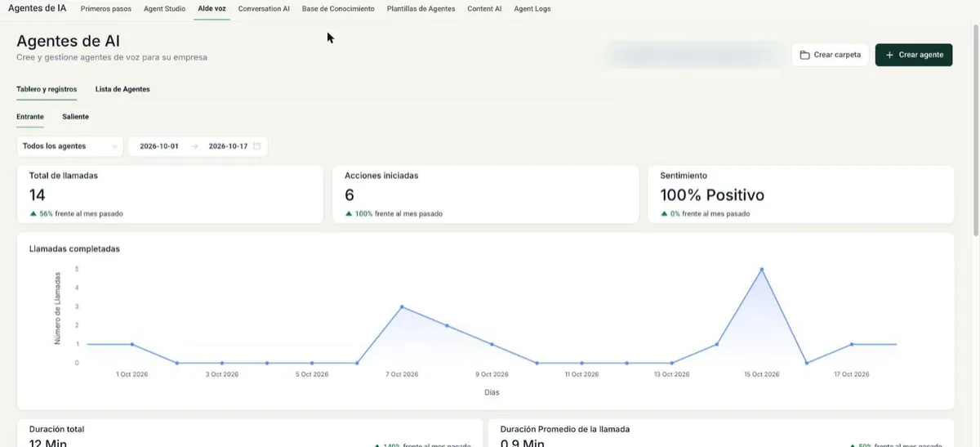Select Tablero y registros tab
Image resolution: width=980 pixels, height=447 pixels.
pos(47,89)
